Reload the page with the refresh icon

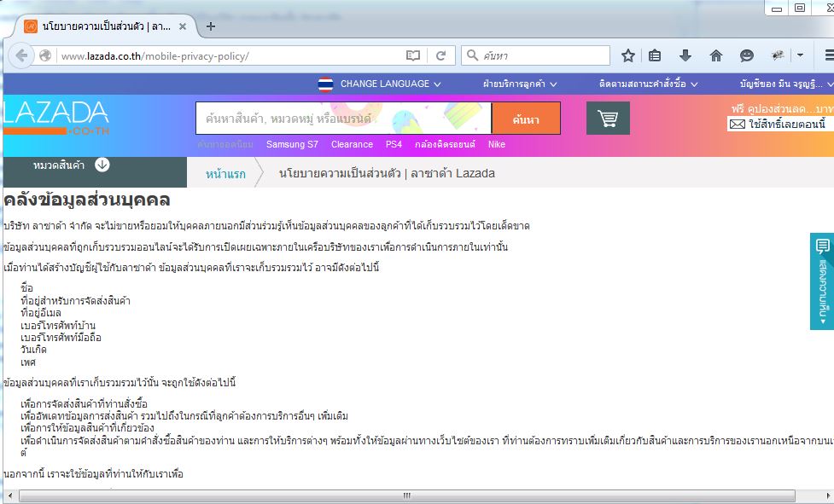point(441,55)
